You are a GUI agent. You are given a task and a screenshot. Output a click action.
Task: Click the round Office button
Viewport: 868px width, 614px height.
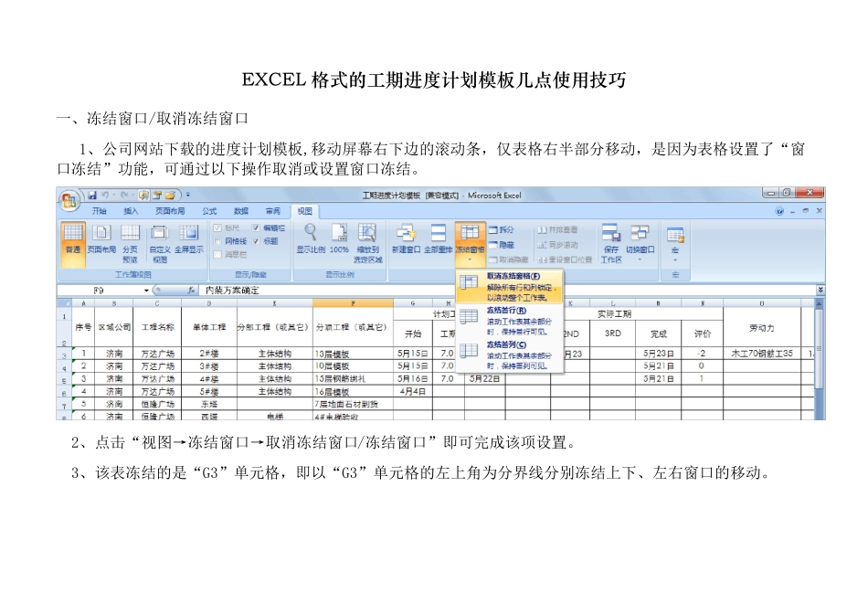click(69, 200)
